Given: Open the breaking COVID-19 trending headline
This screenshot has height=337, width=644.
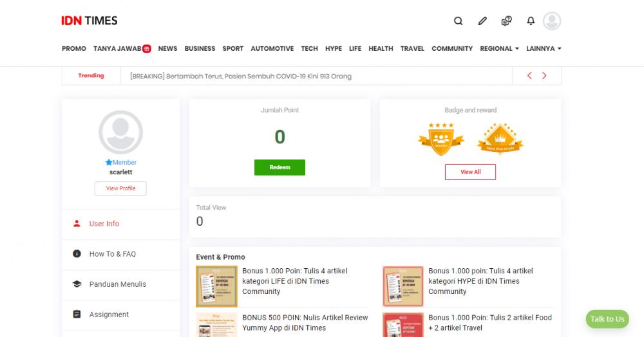Looking at the screenshot, I should (x=241, y=77).
